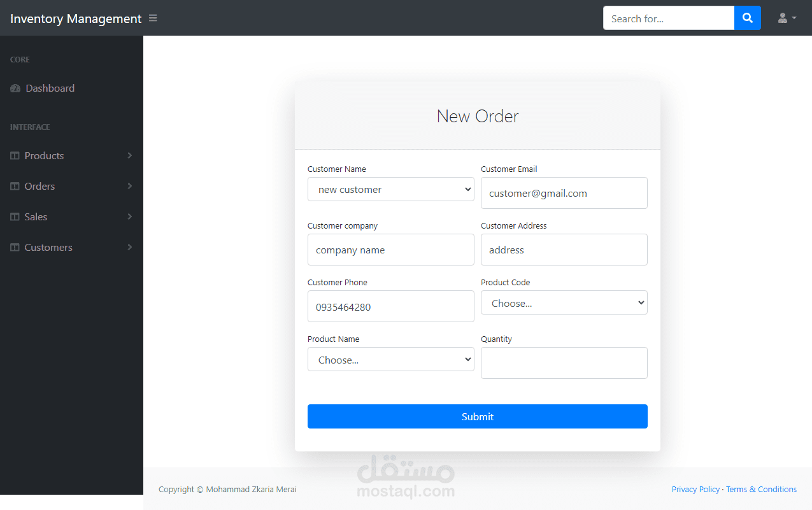
Task: Click the Dashboard tachometer icon
Action: tap(15, 89)
